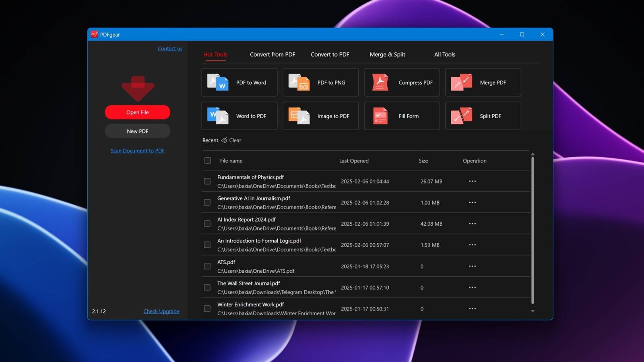Check the box for Fundamentals of Physics.pdf

click(207, 181)
